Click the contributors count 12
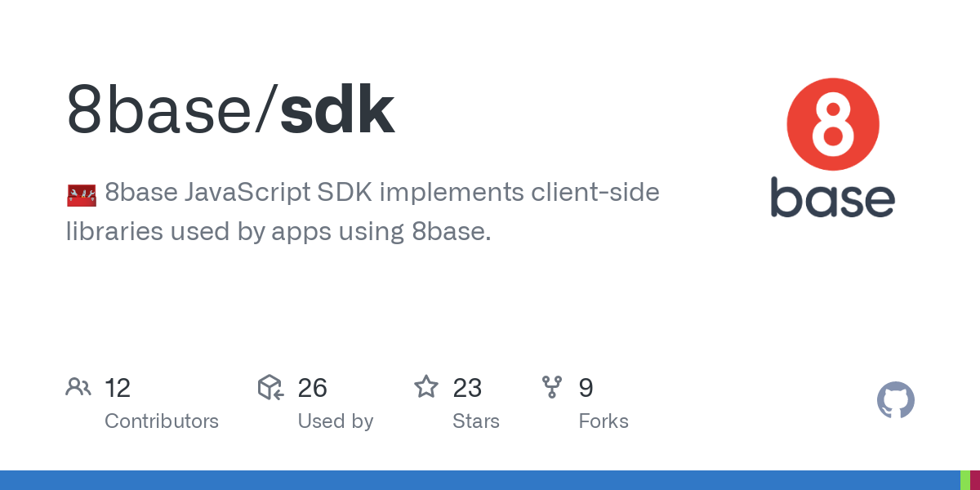980x490 pixels. point(118,388)
